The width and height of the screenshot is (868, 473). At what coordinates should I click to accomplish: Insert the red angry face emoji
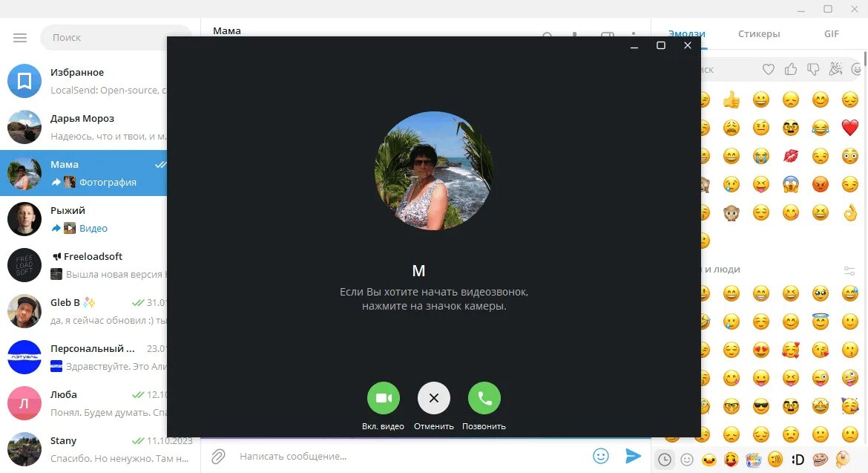click(x=821, y=184)
